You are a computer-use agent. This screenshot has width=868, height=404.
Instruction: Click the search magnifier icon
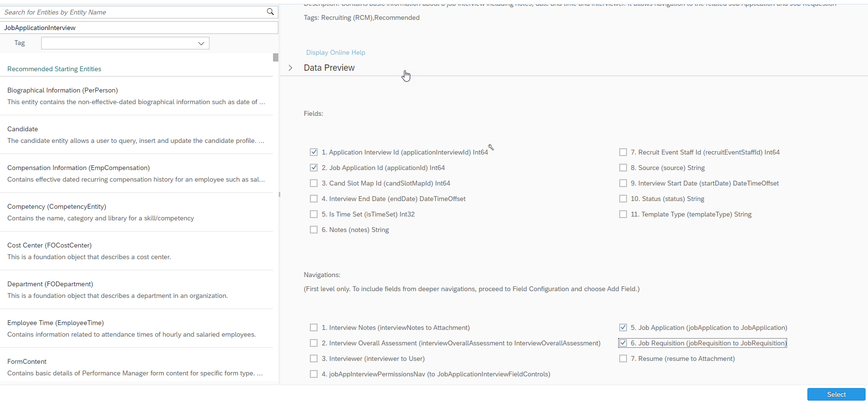click(x=270, y=12)
